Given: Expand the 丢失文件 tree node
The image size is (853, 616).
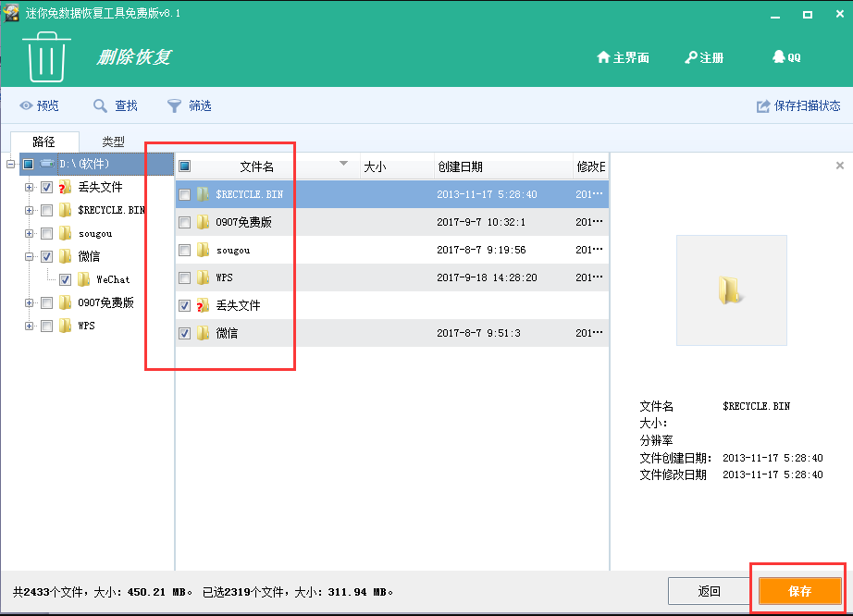Looking at the screenshot, I should point(29,188).
